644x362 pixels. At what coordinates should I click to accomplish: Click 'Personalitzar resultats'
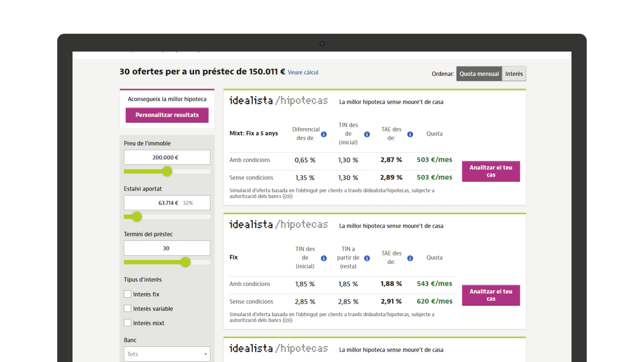(x=167, y=115)
